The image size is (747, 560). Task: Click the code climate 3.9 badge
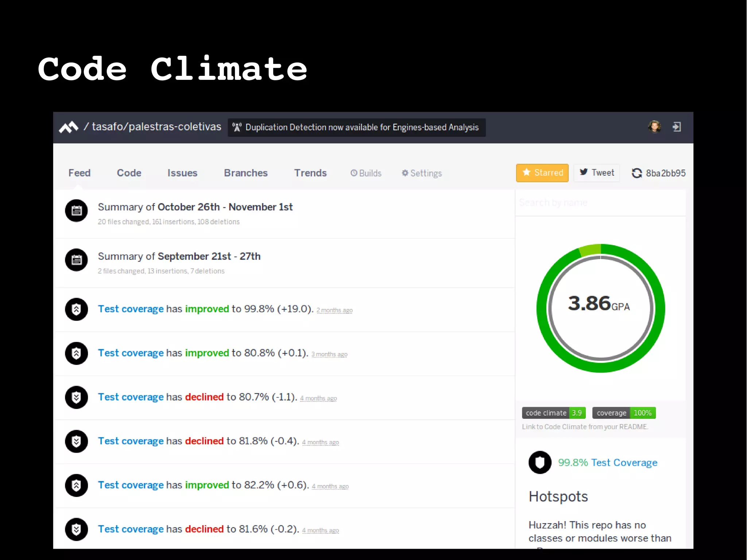click(554, 413)
